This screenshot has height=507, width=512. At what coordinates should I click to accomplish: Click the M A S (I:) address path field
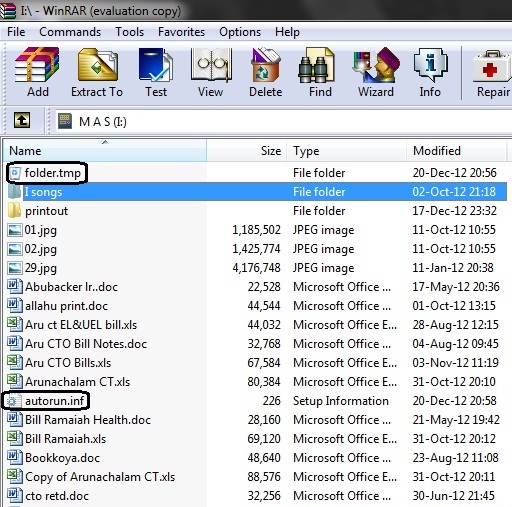point(283,121)
